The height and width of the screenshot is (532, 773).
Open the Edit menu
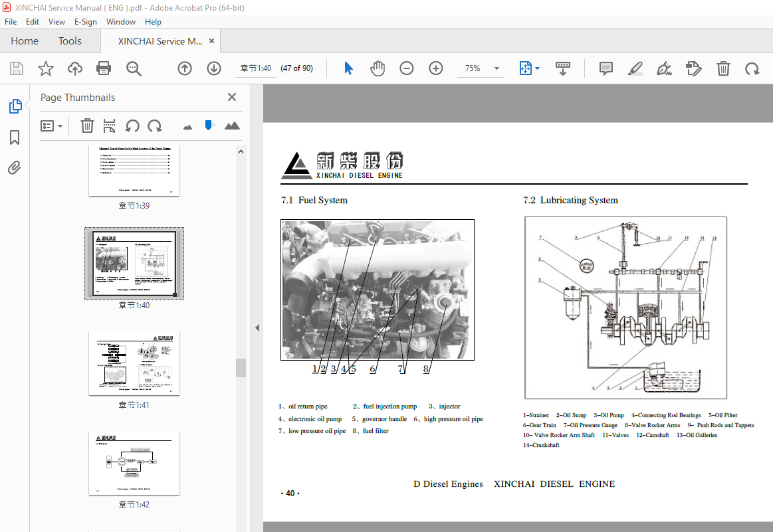coord(33,22)
